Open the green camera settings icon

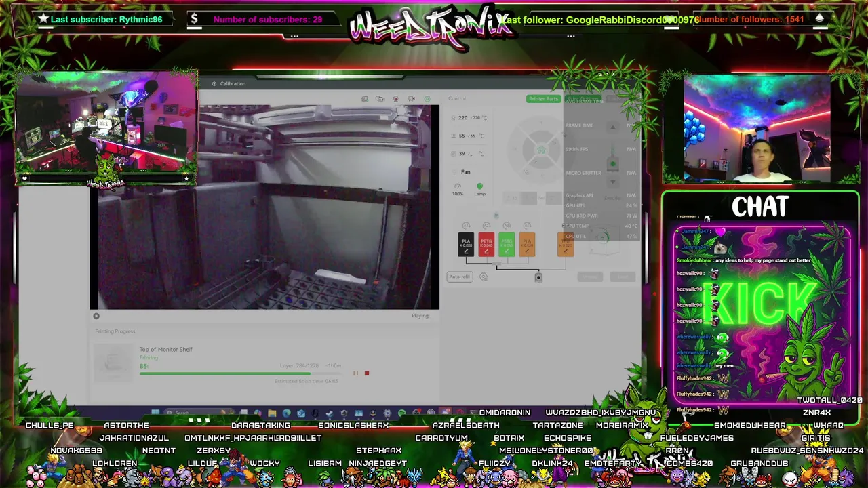[427, 99]
